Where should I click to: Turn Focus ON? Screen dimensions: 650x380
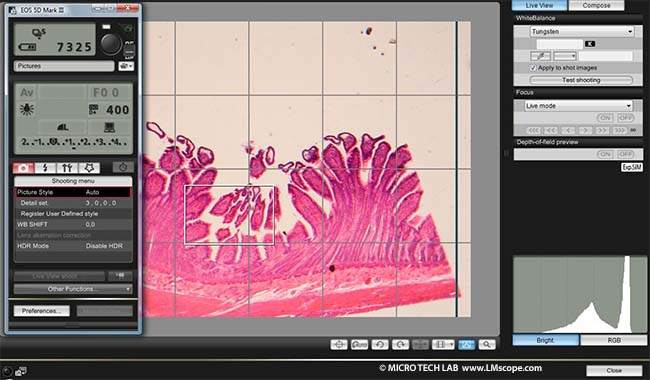point(605,118)
